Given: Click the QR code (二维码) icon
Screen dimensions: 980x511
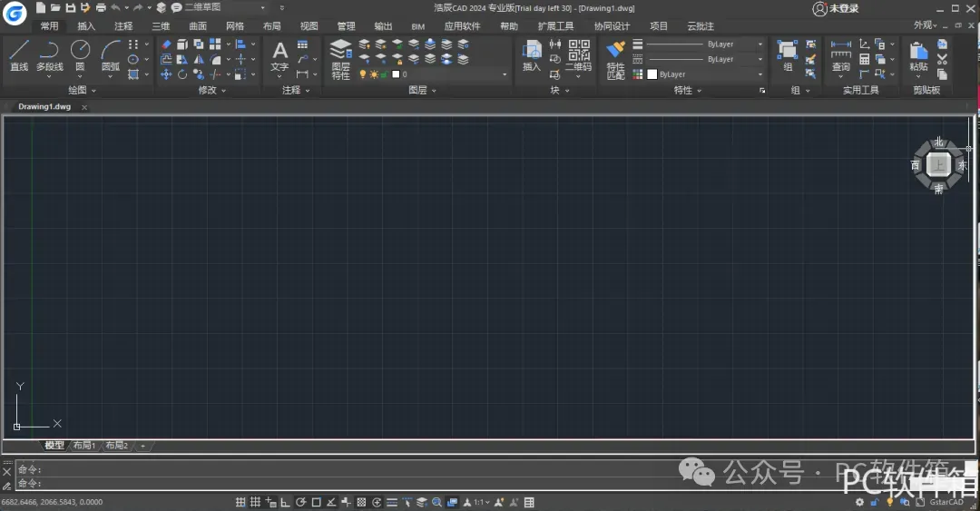Looking at the screenshot, I should click(579, 55).
